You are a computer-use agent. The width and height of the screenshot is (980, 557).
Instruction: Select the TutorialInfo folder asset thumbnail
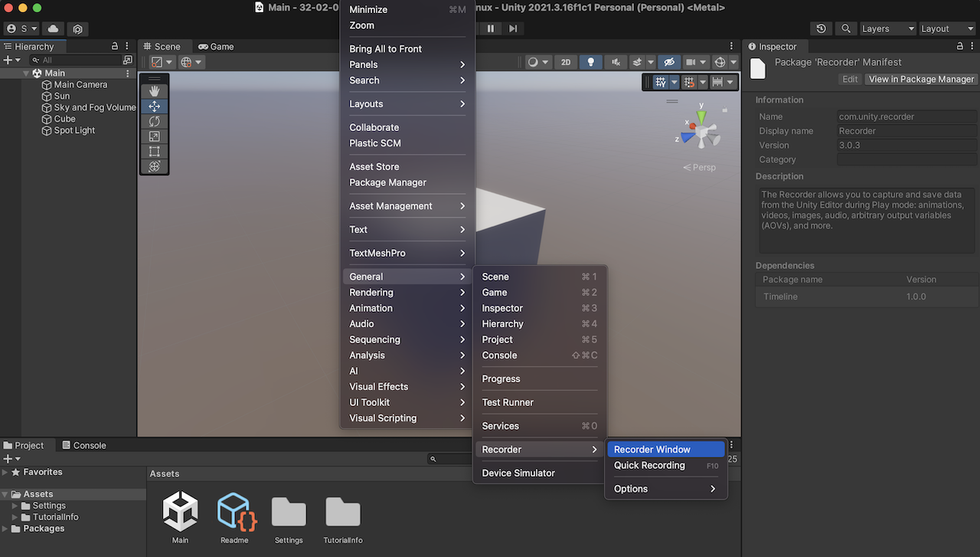(342, 512)
